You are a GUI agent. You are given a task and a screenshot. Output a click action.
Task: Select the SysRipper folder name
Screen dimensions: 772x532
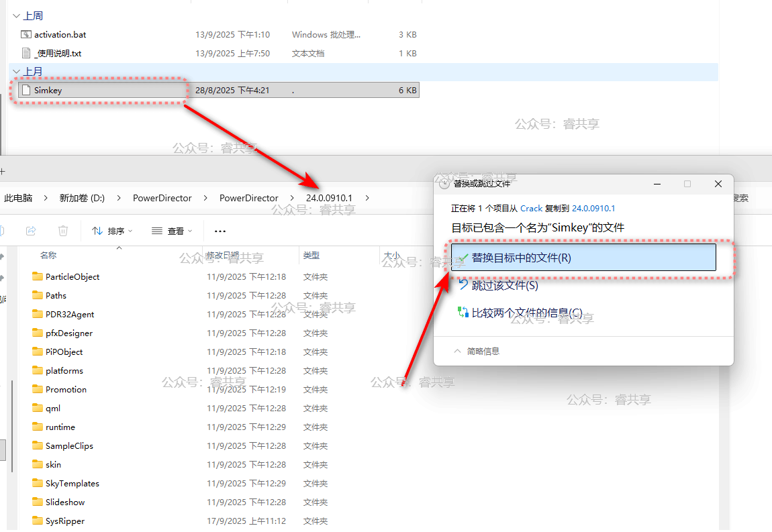[x=65, y=521]
